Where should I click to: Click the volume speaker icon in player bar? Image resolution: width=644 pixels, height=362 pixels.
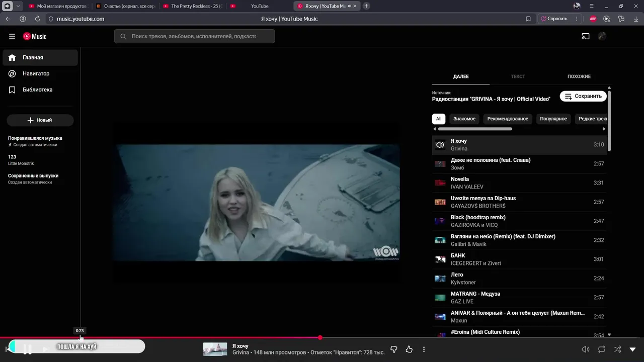(586, 349)
